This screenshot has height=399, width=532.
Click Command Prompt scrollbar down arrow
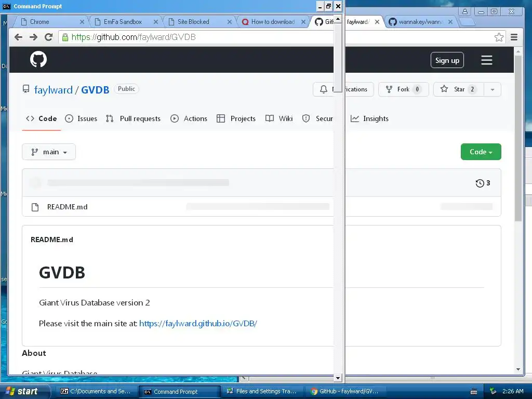(338, 378)
